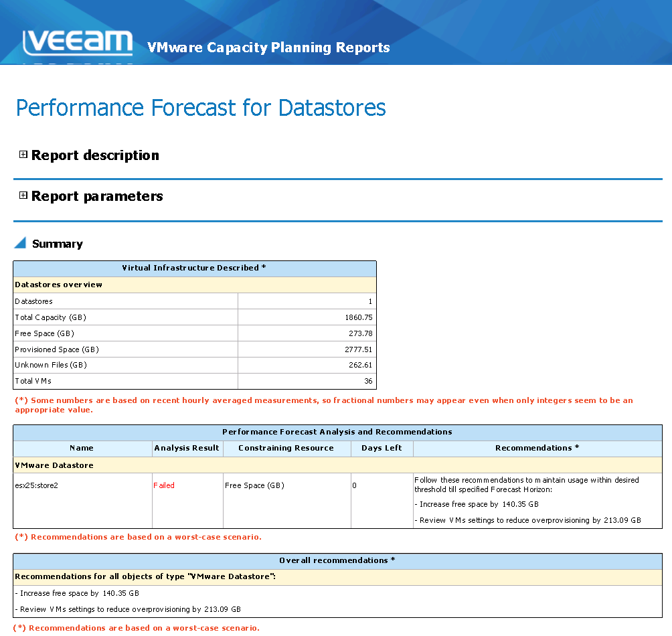Click the Veeam logo in the header
Screen dimensions: 672x636
[x=78, y=43]
